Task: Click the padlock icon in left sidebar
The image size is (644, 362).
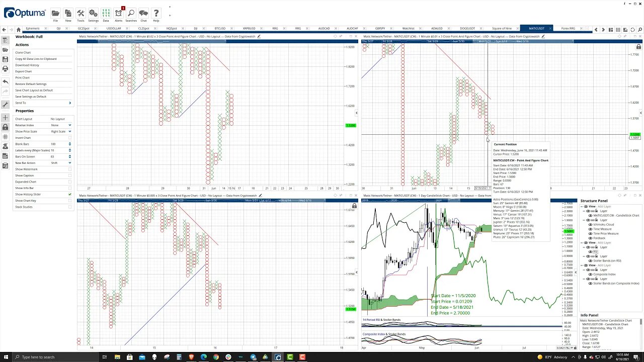Action: (x=5, y=127)
